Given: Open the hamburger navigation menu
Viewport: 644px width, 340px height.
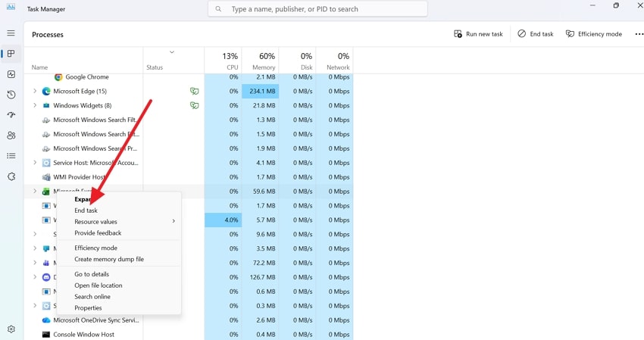Looking at the screenshot, I should [11, 33].
